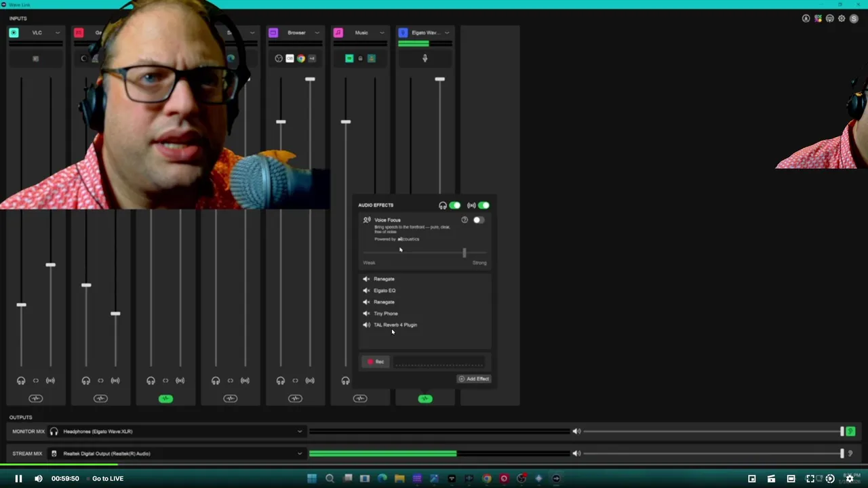Click the Voice Focus help question icon
868x488 pixels.
tap(465, 220)
